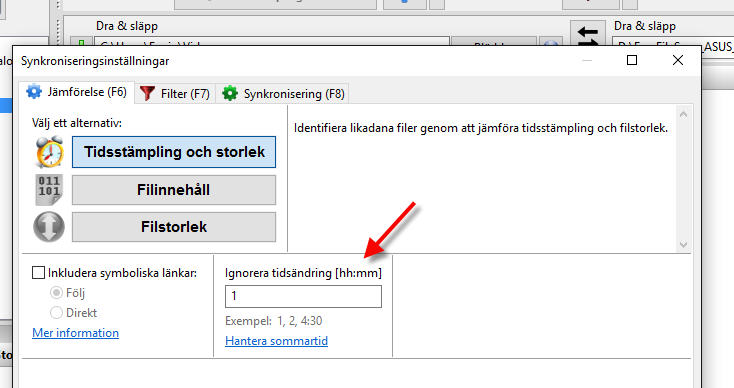Choose the Filinnehåll comparison button
This screenshot has width=734, height=388.
174,190
